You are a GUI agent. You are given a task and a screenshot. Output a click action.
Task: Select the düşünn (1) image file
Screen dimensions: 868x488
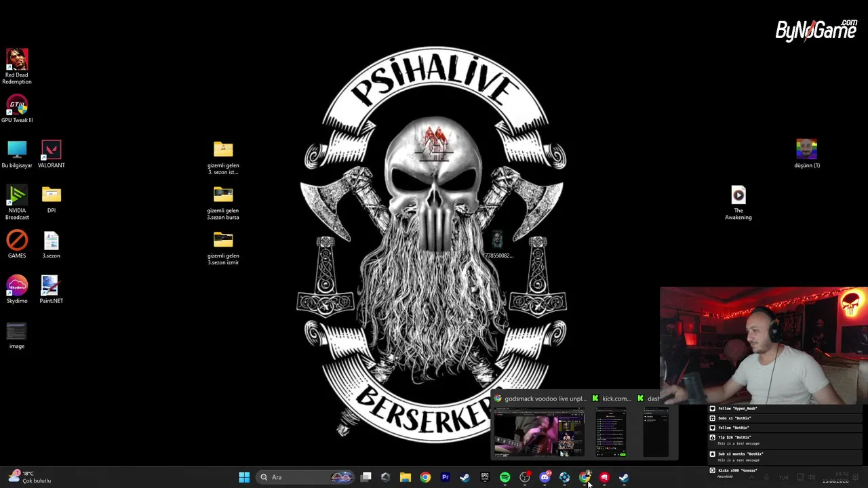807,154
